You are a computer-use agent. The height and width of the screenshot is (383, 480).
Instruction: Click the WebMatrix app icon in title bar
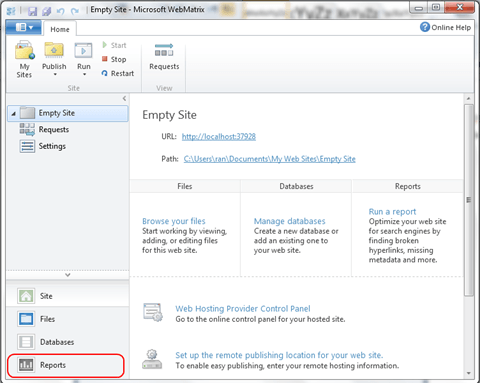[x=11, y=11]
